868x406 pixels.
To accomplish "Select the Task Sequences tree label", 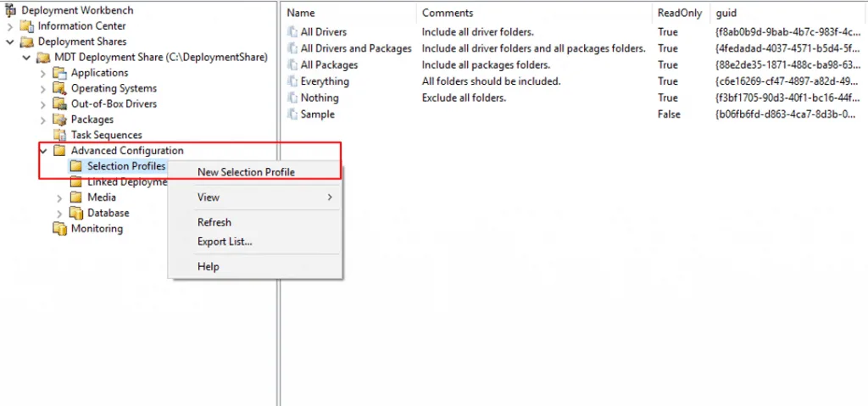I will pos(106,135).
